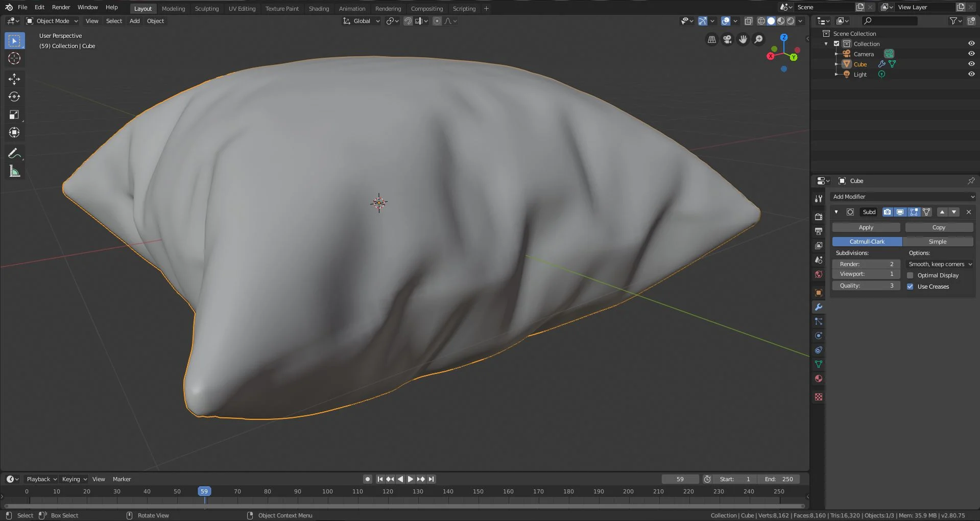Screen dimensions: 980x521
Task: Open the Object Mode dropdown
Action: point(52,21)
